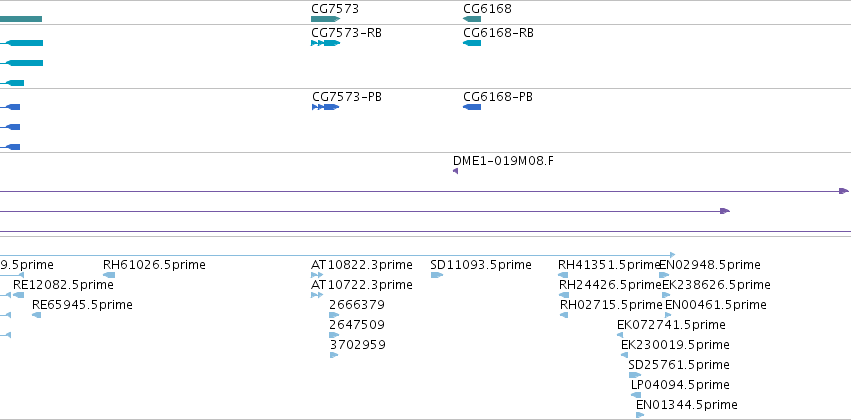
Task: Click the RH61026.5prime EST glyph
Action: click(109, 275)
